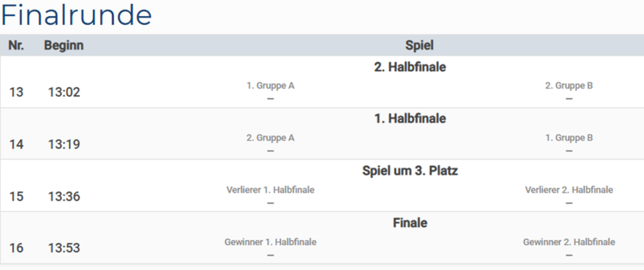Click team placeholder 2. Gruppe B

tap(569, 86)
